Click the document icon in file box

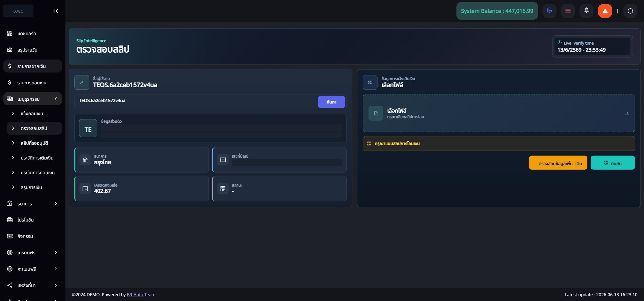click(376, 113)
